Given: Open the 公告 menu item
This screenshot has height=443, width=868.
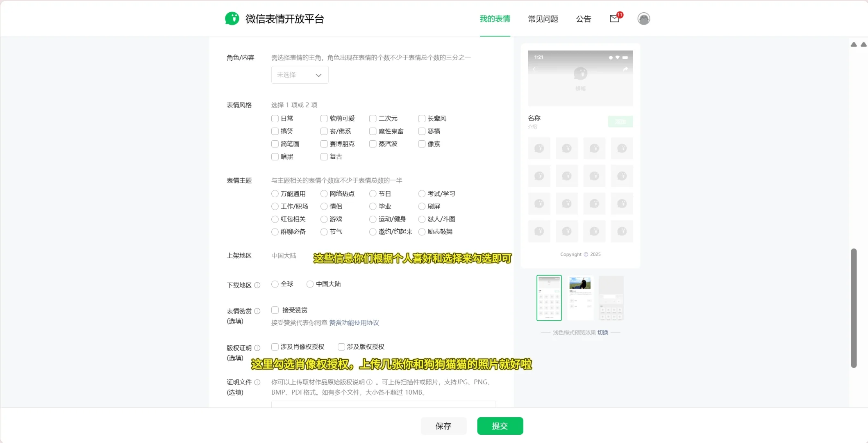Looking at the screenshot, I should (584, 19).
